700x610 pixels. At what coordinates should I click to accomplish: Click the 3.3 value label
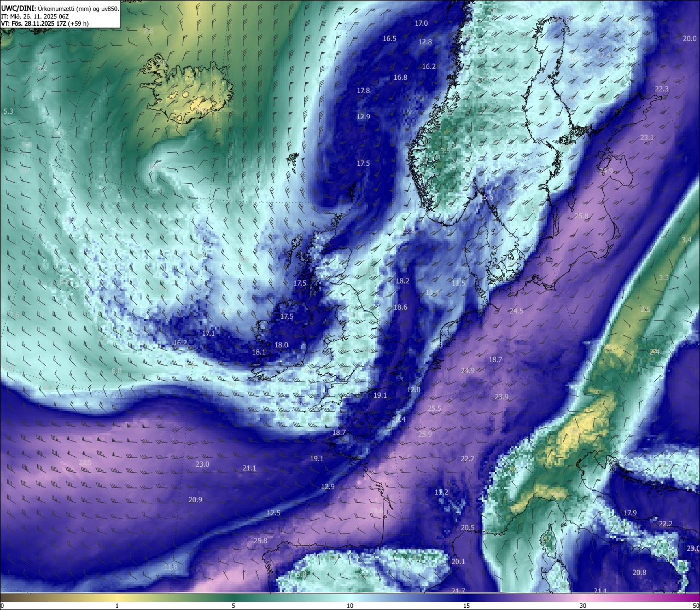664,278
